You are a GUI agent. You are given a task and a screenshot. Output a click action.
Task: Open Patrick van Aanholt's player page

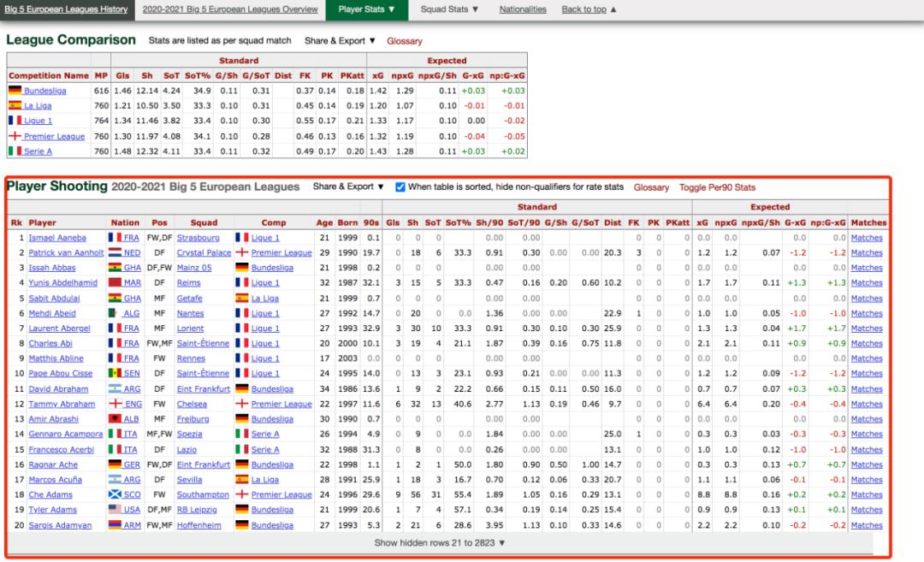[66, 252]
